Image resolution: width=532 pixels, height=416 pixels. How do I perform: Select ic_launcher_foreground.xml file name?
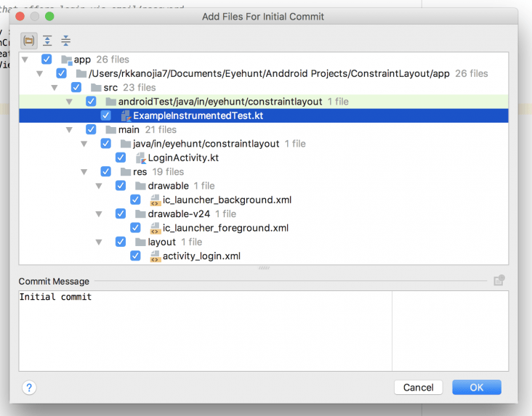(x=225, y=228)
